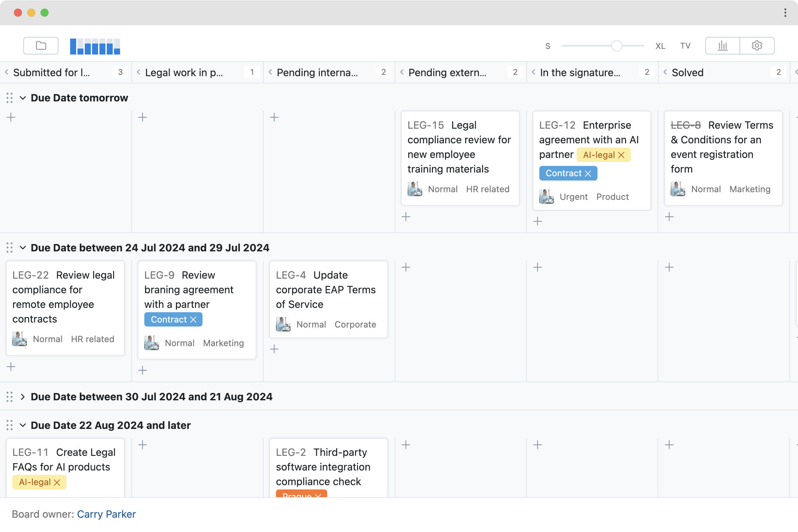The height and width of the screenshot is (532, 798).
Task: Collapse the In the signature... column
Action: point(533,72)
